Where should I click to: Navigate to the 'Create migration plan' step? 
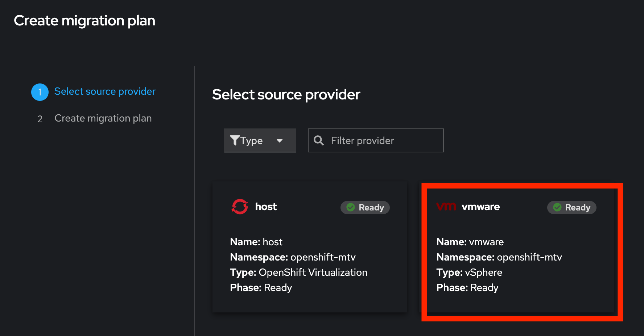pyautogui.click(x=103, y=118)
